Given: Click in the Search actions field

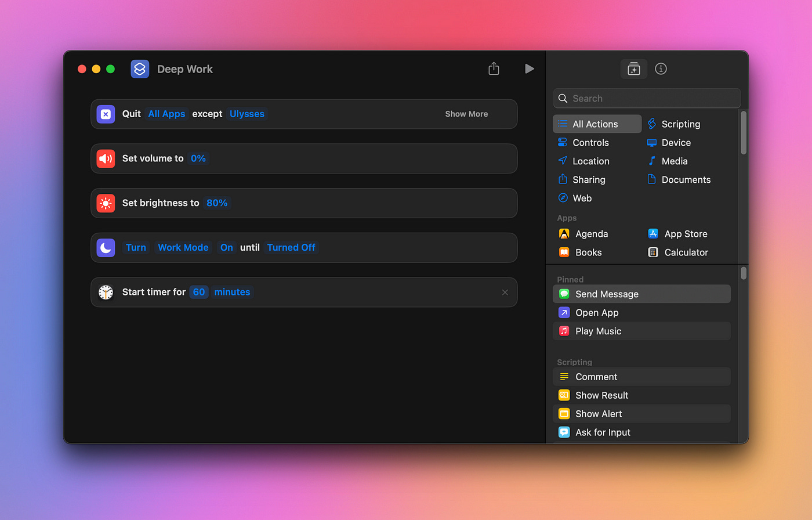Looking at the screenshot, I should pyautogui.click(x=647, y=98).
